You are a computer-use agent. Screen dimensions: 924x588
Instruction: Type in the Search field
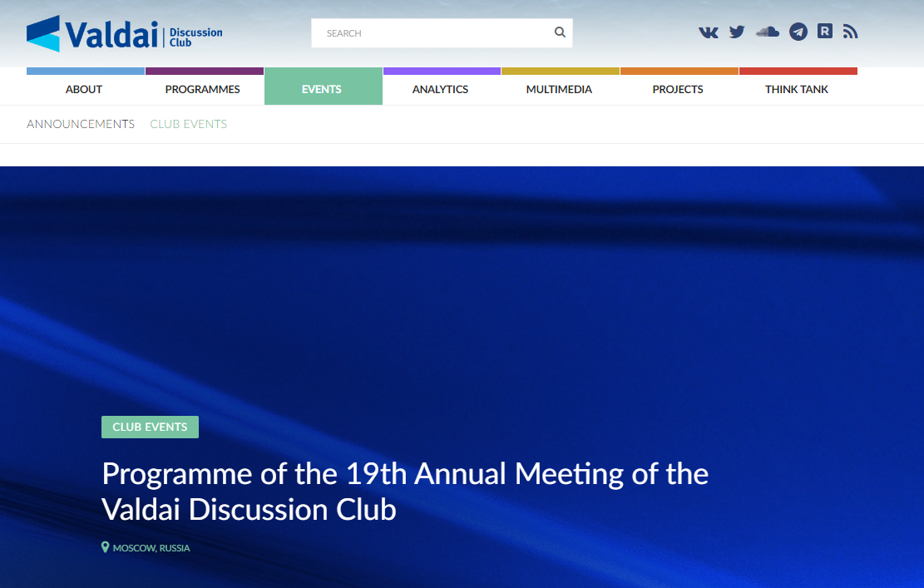pos(432,33)
